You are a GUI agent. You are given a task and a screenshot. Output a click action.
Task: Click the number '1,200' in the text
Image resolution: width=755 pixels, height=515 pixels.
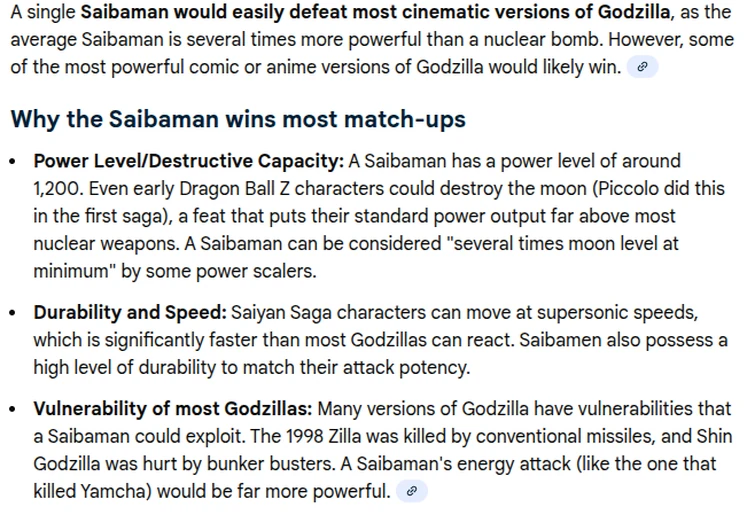58,189
